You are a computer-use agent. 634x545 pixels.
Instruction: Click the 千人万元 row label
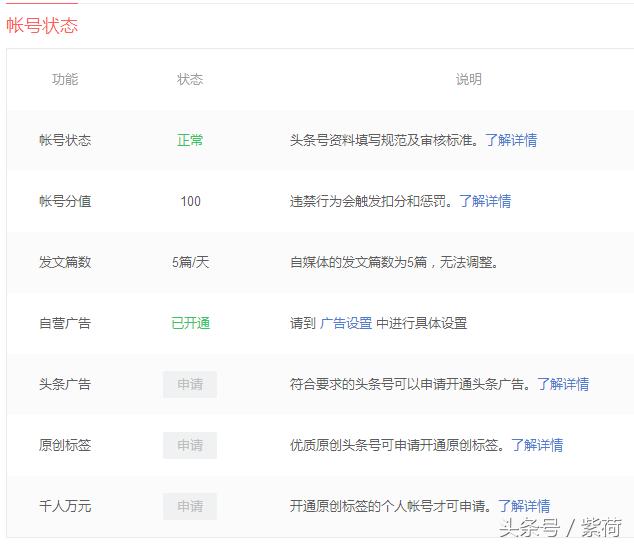click(x=65, y=506)
